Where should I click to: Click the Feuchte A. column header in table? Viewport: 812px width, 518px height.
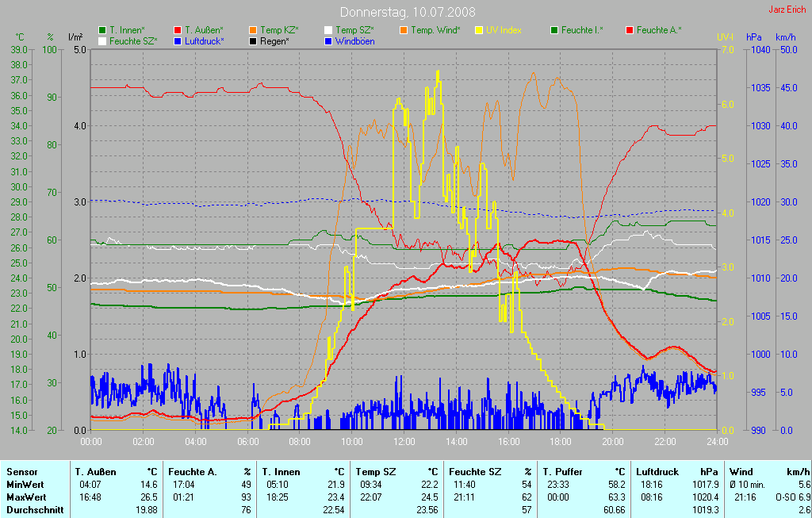point(192,472)
